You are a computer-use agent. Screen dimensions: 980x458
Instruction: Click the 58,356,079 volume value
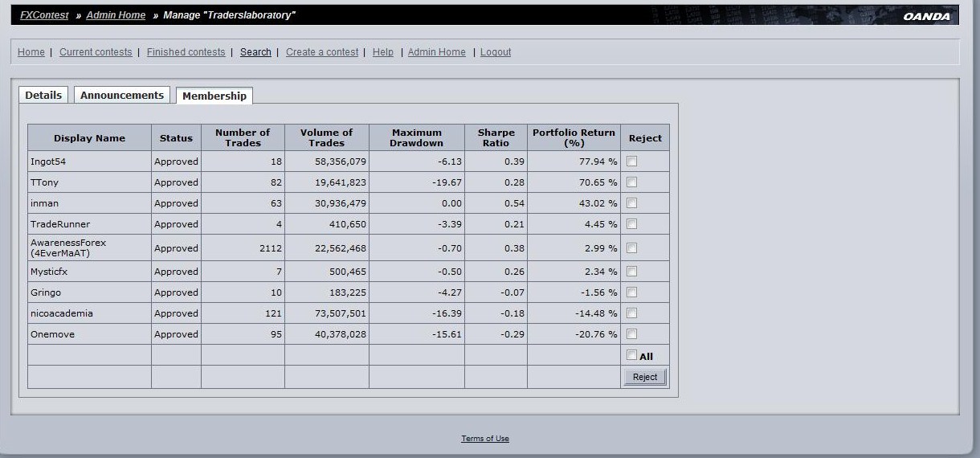341,162
